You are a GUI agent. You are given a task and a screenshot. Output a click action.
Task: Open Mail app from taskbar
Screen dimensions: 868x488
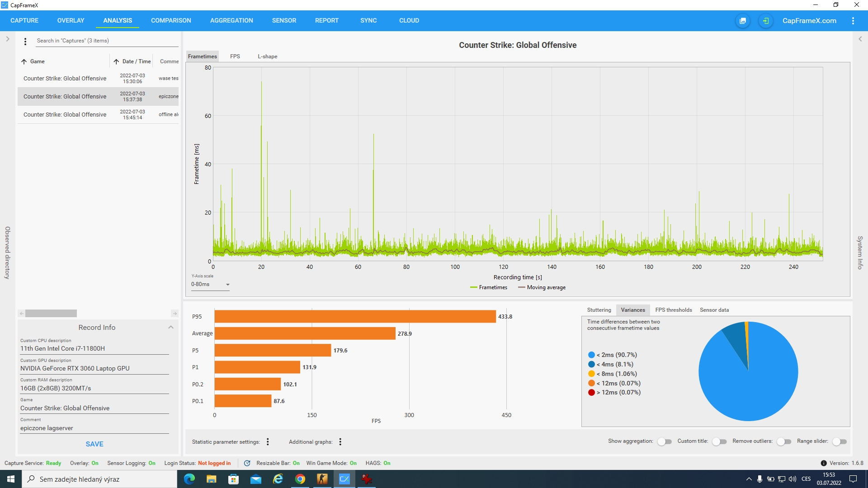pyautogui.click(x=256, y=479)
